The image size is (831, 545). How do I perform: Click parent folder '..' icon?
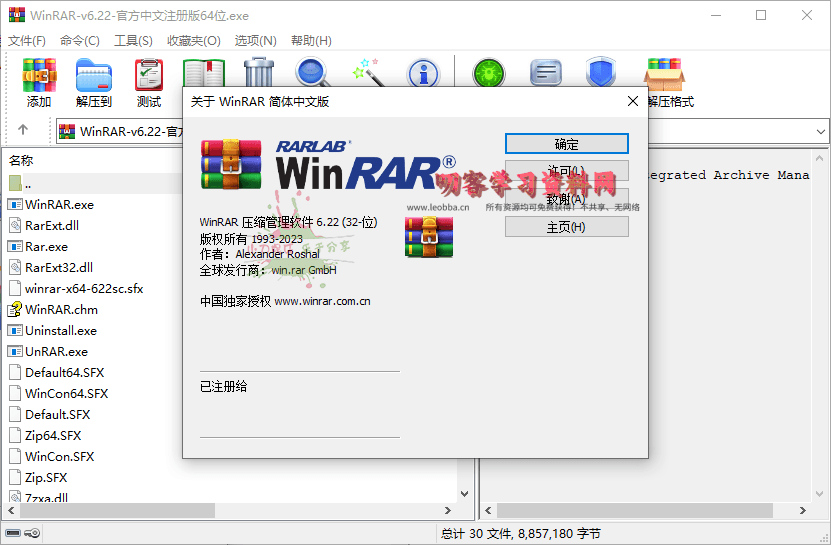tap(15, 183)
